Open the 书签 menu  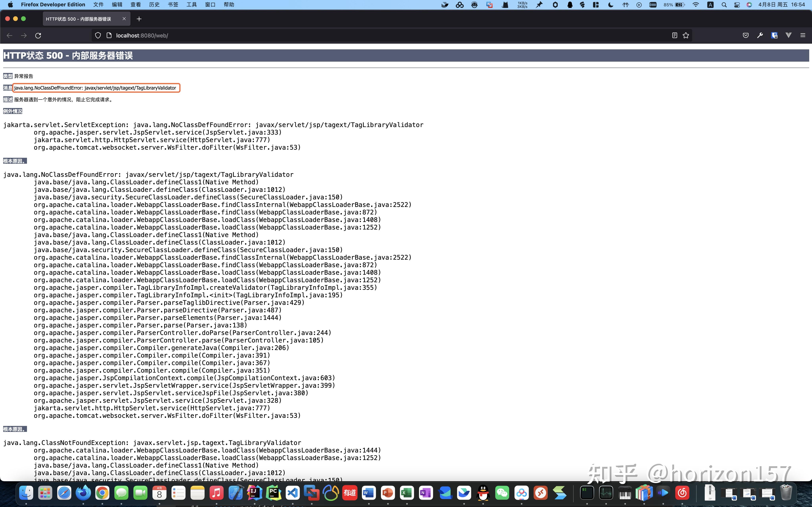[x=173, y=5]
